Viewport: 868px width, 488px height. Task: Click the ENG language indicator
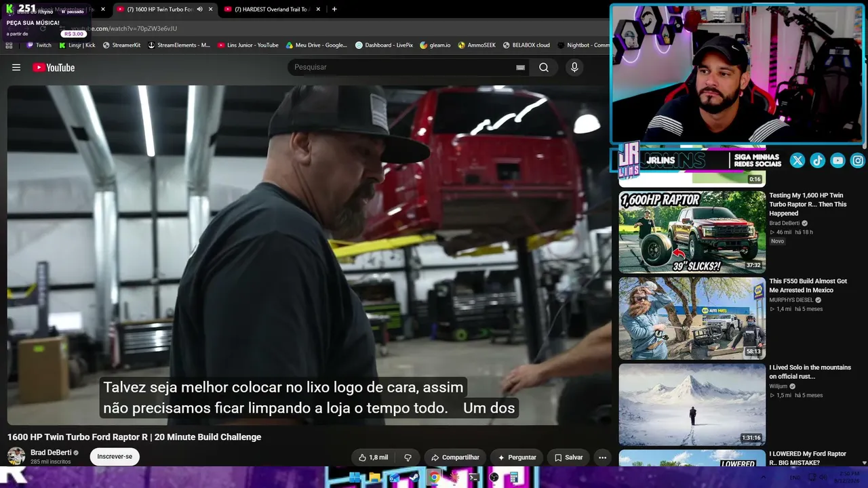pyautogui.click(x=795, y=477)
